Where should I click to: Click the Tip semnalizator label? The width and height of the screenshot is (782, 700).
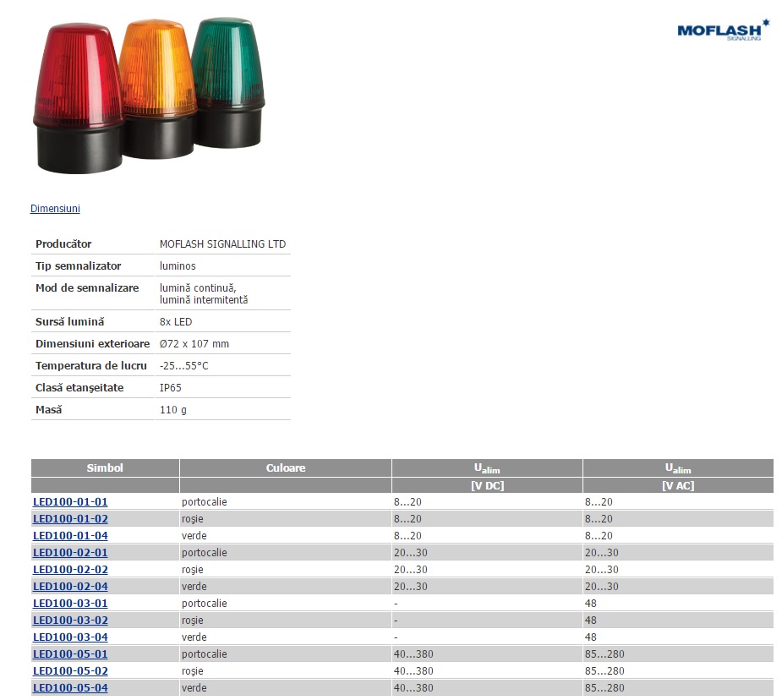tap(79, 265)
